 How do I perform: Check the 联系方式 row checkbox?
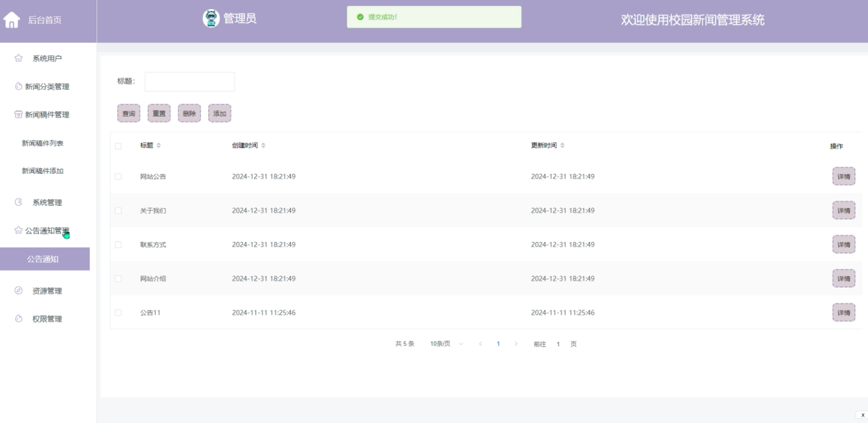click(118, 245)
